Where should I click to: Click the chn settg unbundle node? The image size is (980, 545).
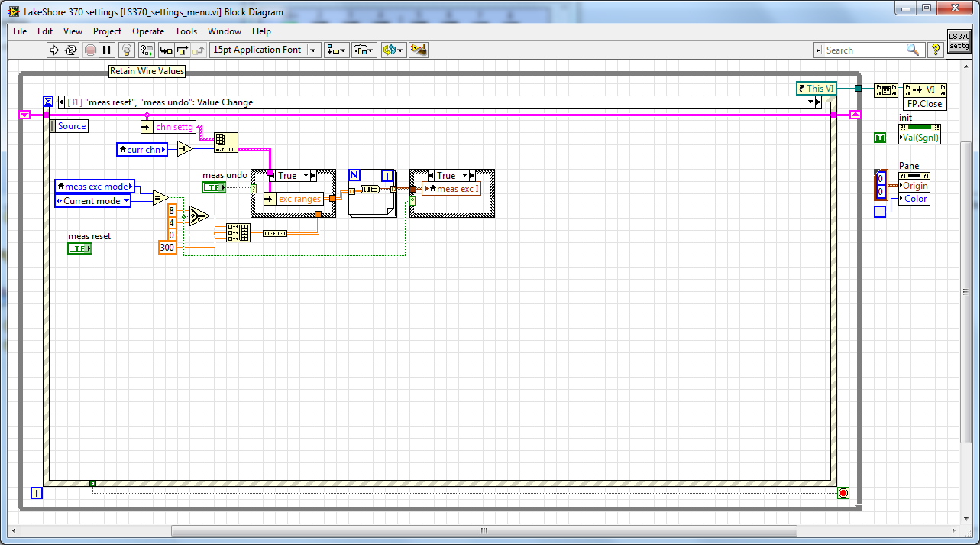click(168, 127)
